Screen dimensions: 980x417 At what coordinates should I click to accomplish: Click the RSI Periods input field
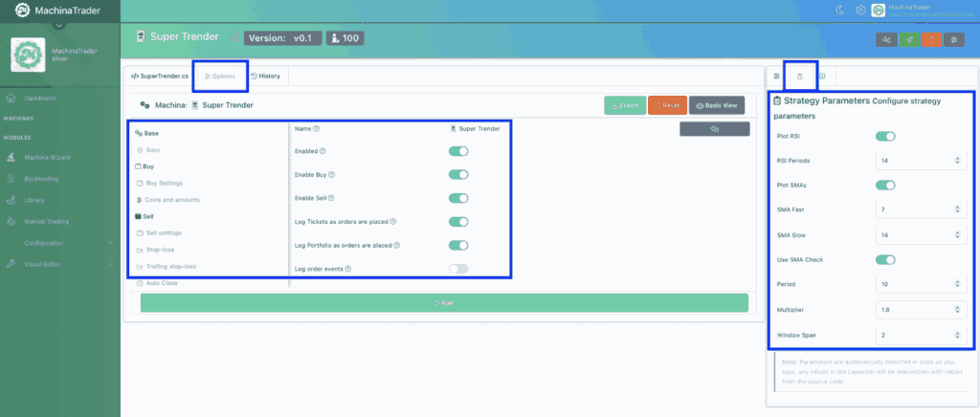click(922, 161)
